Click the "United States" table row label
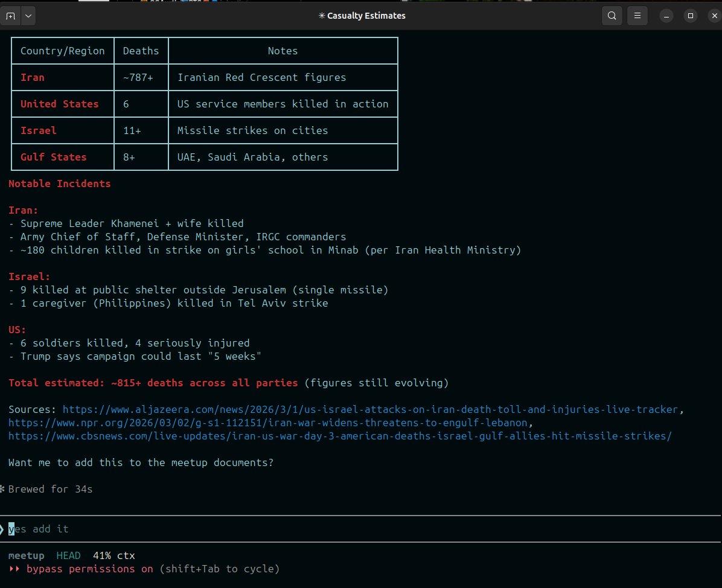Viewport: 722px width, 588px height. click(59, 104)
